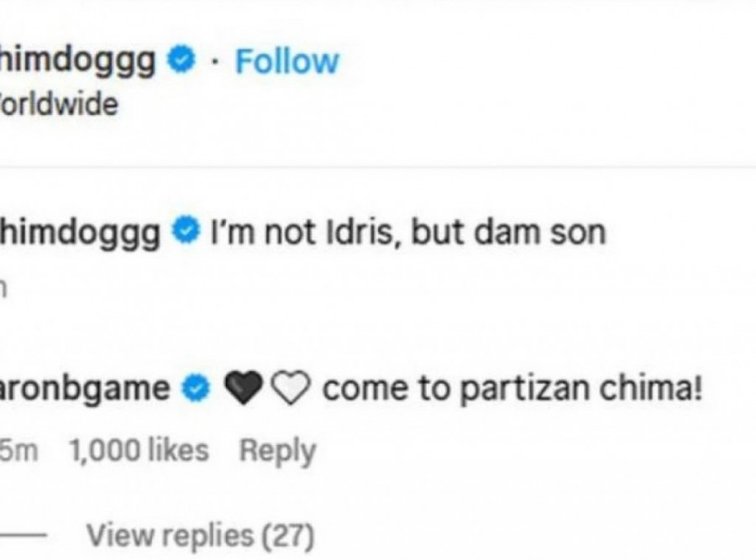Click the caption's timestamp below the username
This screenshot has height=560, width=756.
click(4, 286)
